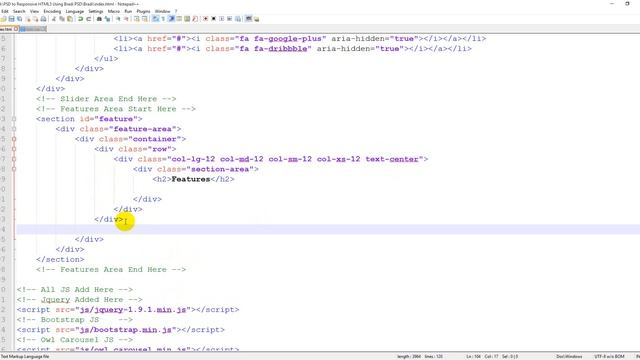640x360 pixels.
Task: Click the Cut scissors icon
Action: click(54, 19)
